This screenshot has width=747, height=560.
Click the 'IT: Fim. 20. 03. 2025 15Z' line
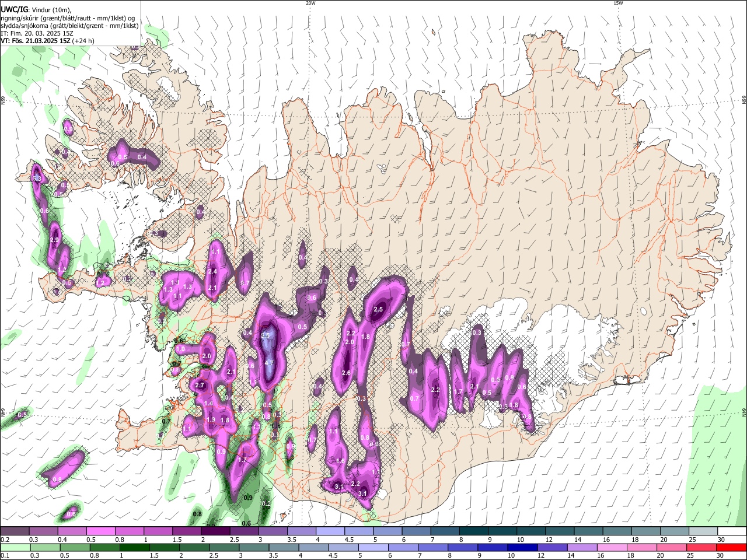(37, 33)
